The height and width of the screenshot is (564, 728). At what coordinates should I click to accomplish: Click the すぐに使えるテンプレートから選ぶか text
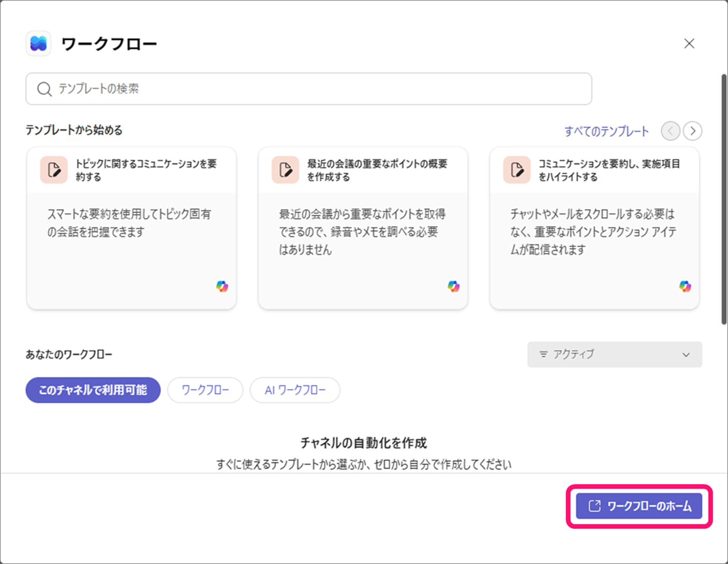tap(364, 464)
